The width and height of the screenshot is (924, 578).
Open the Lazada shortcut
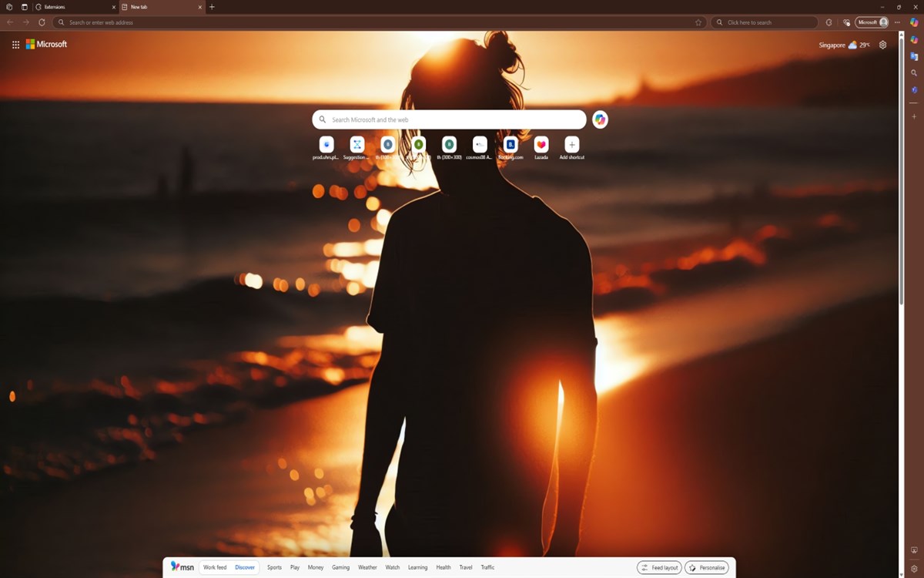point(541,145)
